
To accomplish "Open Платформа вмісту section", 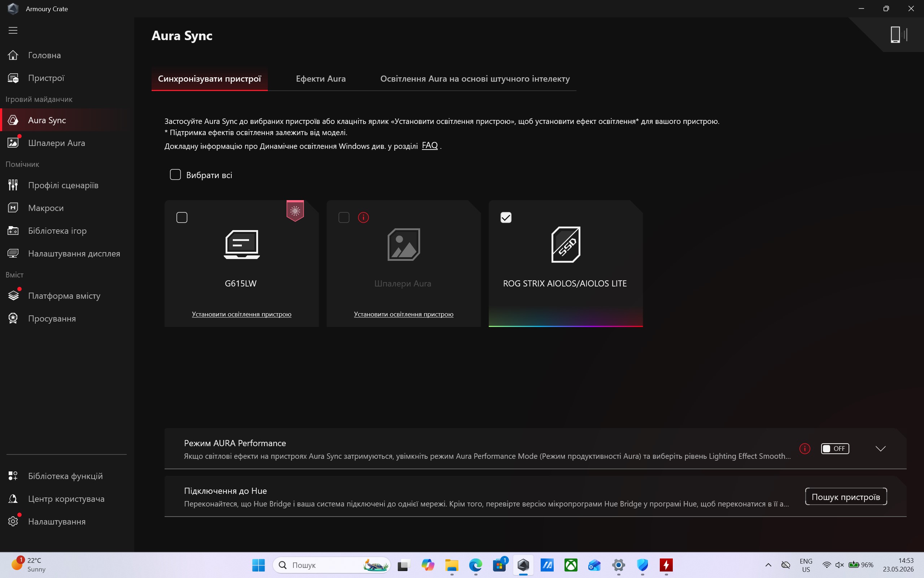I will (x=67, y=296).
